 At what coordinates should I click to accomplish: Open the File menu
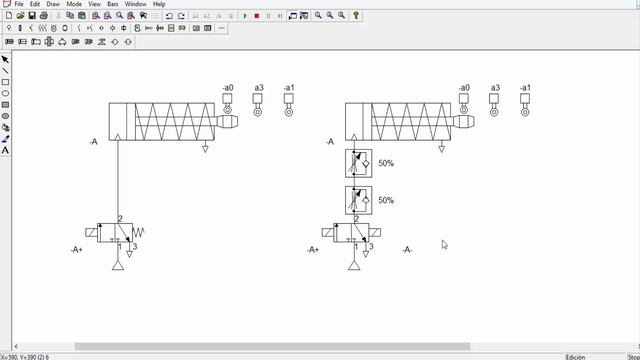pos(19,4)
